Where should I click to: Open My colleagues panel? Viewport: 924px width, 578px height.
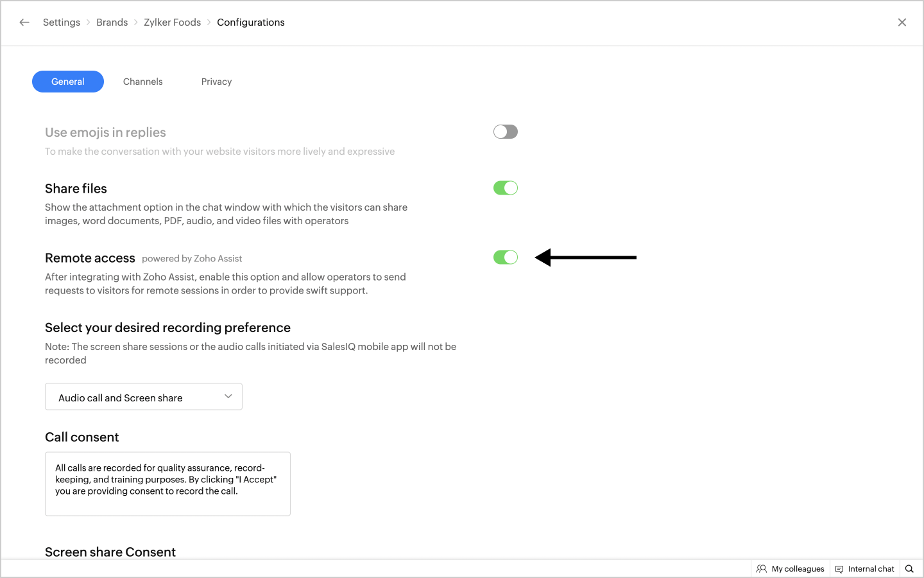click(798, 569)
